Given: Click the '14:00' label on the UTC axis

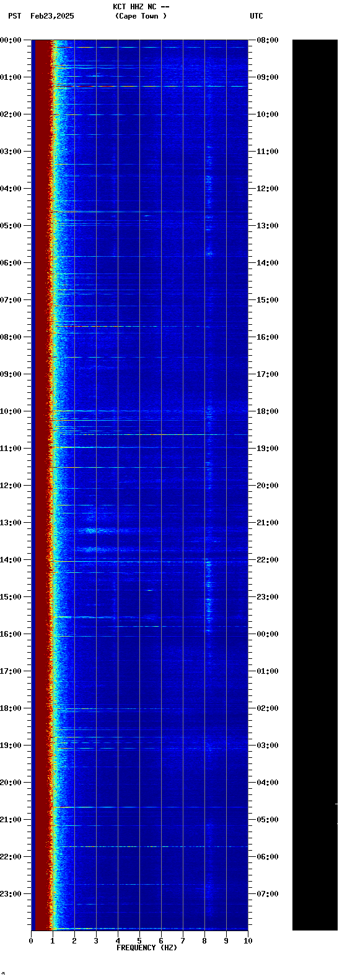Looking at the screenshot, I should coord(268,263).
